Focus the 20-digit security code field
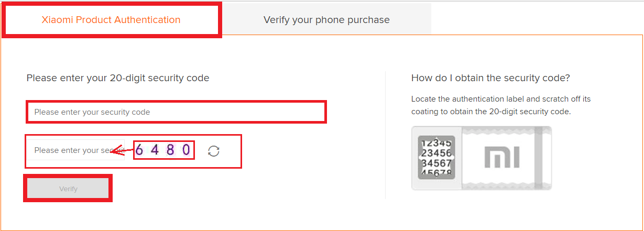Image resolution: width=644 pixels, height=231 pixels. click(x=176, y=112)
